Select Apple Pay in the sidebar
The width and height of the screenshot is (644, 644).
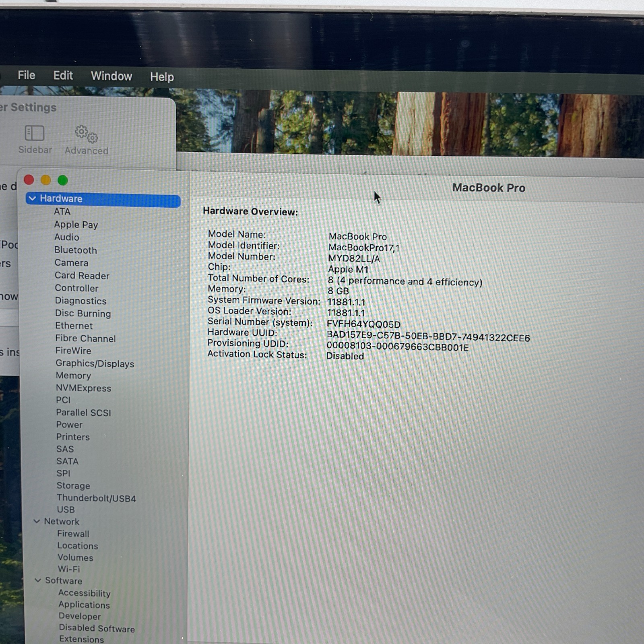click(76, 225)
